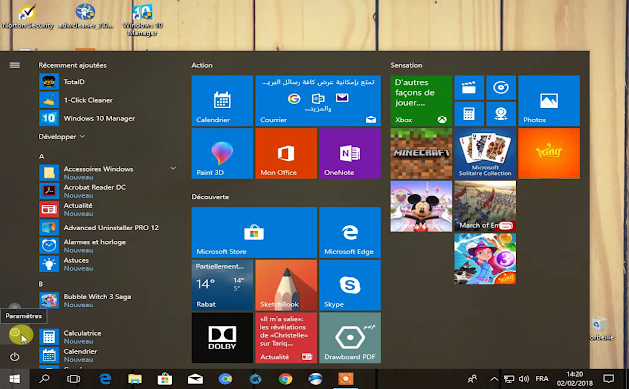Open the small Maps webcam-like tile
This screenshot has width=629, height=389.
(x=501, y=114)
